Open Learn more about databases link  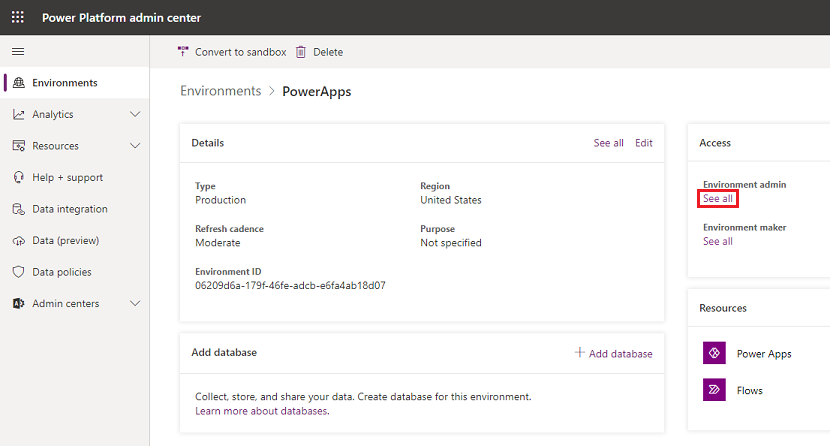click(x=262, y=411)
